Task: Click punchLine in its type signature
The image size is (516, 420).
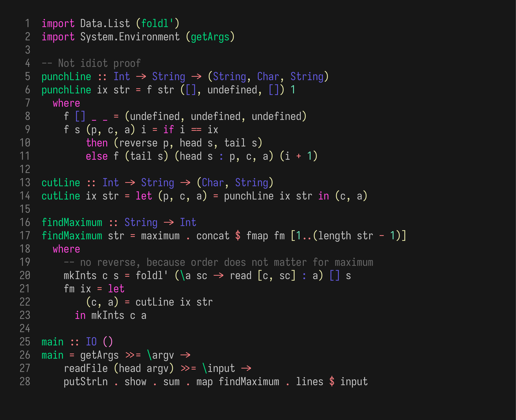Action: pyautogui.click(x=66, y=77)
